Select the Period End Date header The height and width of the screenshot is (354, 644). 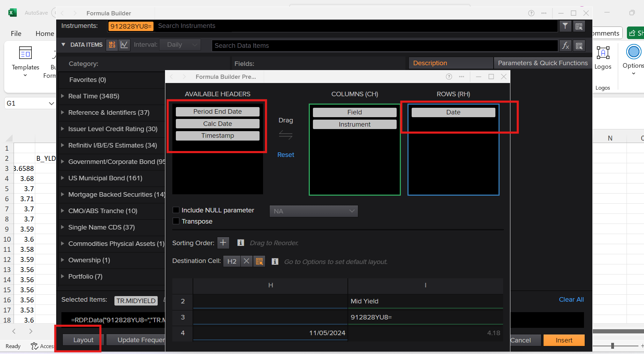point(218,112)
